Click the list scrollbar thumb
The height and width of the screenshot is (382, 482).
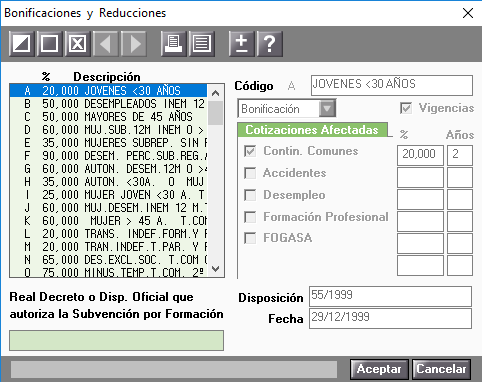point(216,113)
